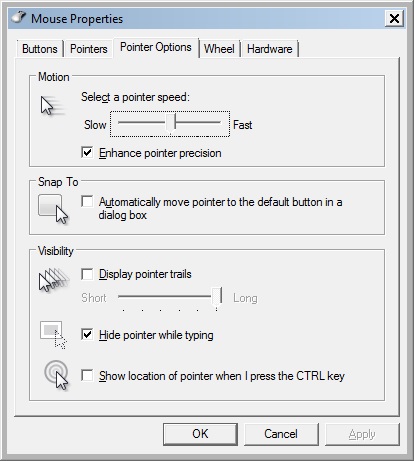Click the OK button
Screen dimensions: 414x461
tap(200, 434)
